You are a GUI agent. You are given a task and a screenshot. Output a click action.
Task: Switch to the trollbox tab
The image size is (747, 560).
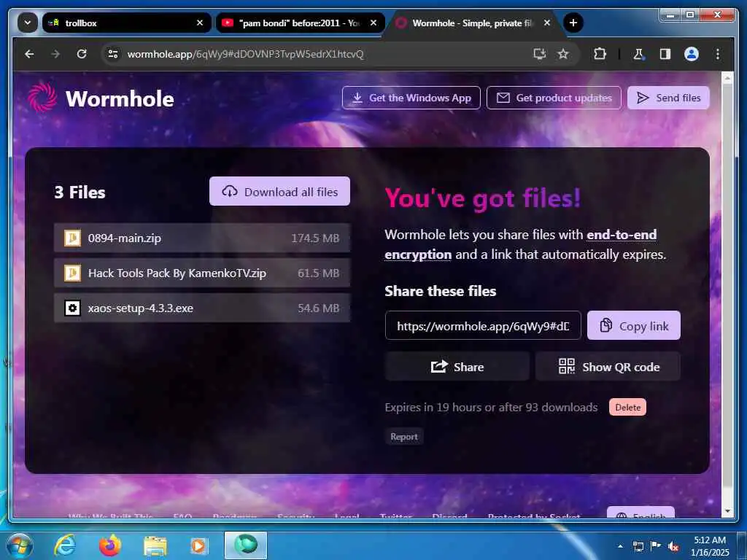[127, 23]
